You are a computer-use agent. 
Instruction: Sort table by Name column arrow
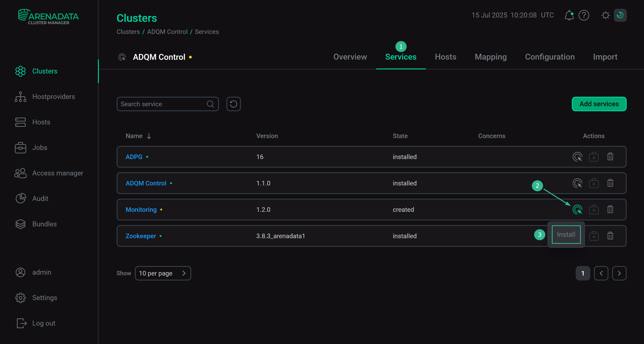pos(149,136)
